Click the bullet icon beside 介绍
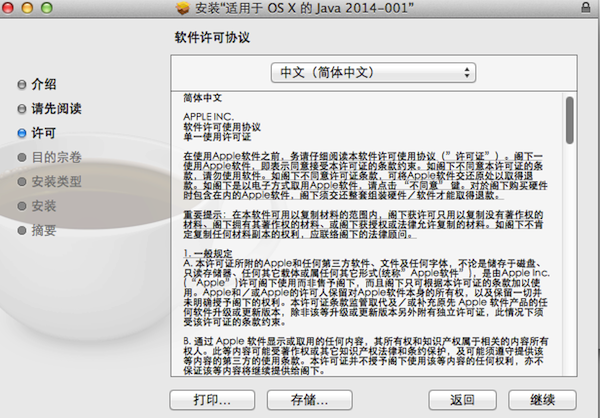The height and width of the screenshot is (418, 600). click(22, 84)
